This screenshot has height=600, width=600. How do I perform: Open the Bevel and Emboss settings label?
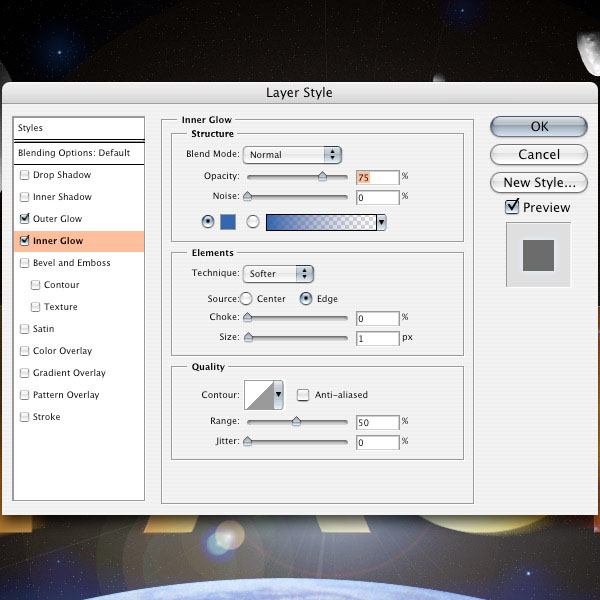[x=72, y=263]
